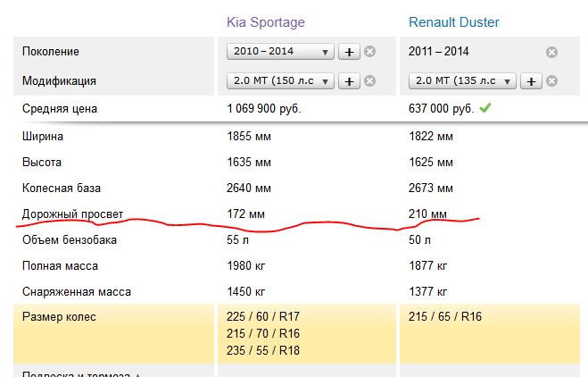Open Renault modification dropdown 2.0 MT 135 л.с
The width and height of the screenshot is (588, 377).
[463, 81]
